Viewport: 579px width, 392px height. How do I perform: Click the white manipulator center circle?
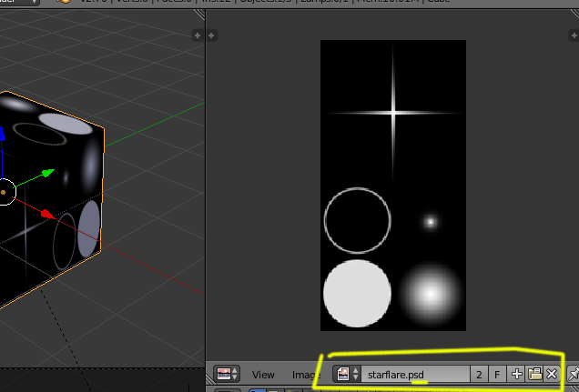coord(5,192)
